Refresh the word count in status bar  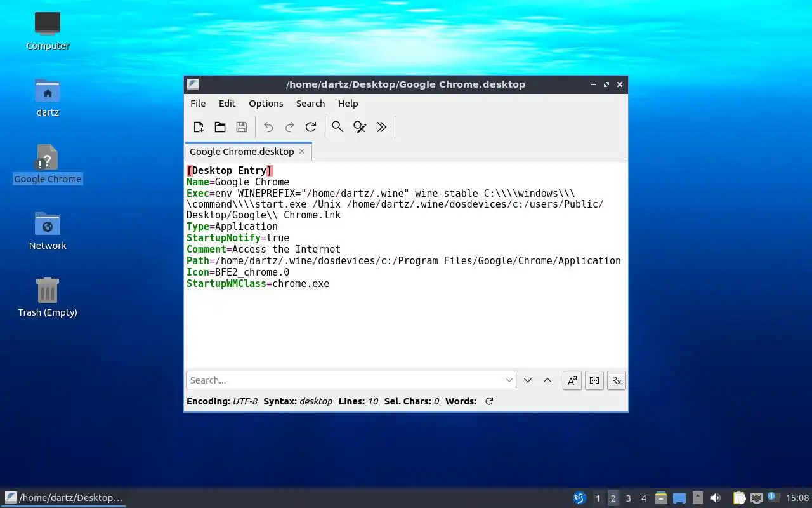coord(489,401)
